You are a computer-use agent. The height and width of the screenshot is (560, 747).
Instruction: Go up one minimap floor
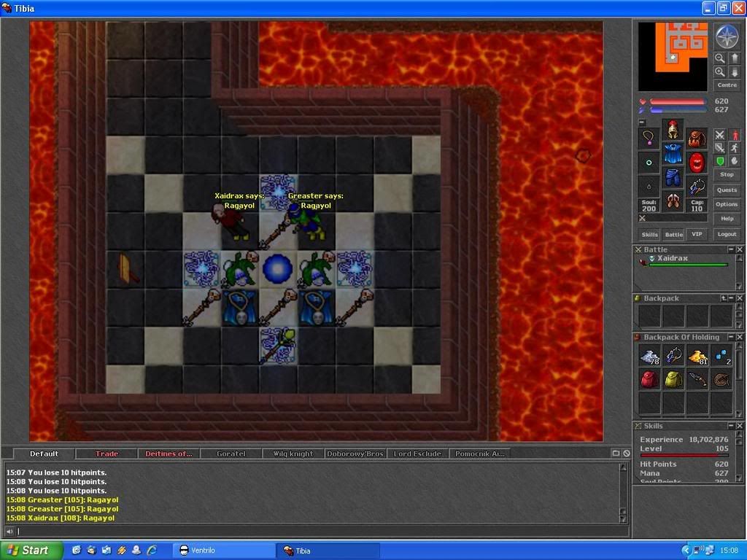click(x=734, y=58)
